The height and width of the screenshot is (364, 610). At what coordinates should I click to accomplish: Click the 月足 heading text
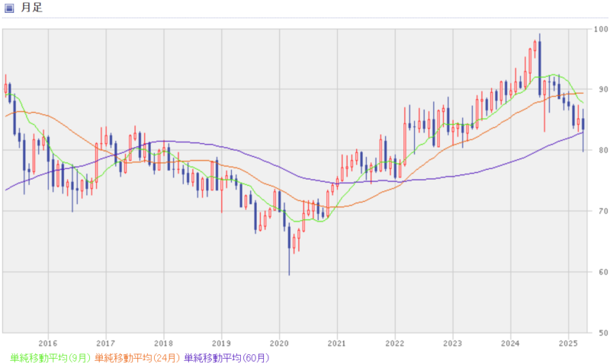[x=31, y=8]
